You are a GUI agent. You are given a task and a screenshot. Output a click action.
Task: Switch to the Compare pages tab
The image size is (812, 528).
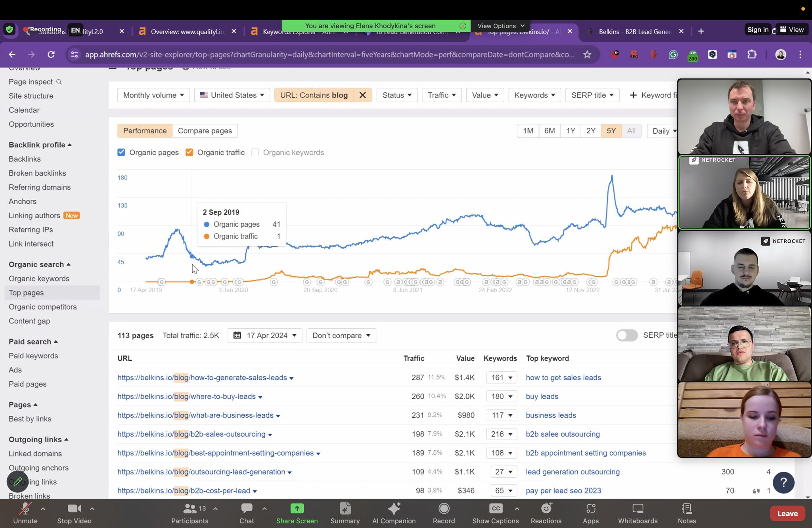pyautogui.click(x=205, y=131)
